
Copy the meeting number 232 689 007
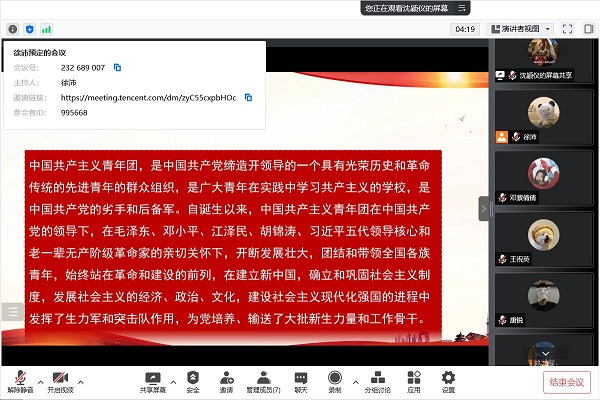[117, 67]
